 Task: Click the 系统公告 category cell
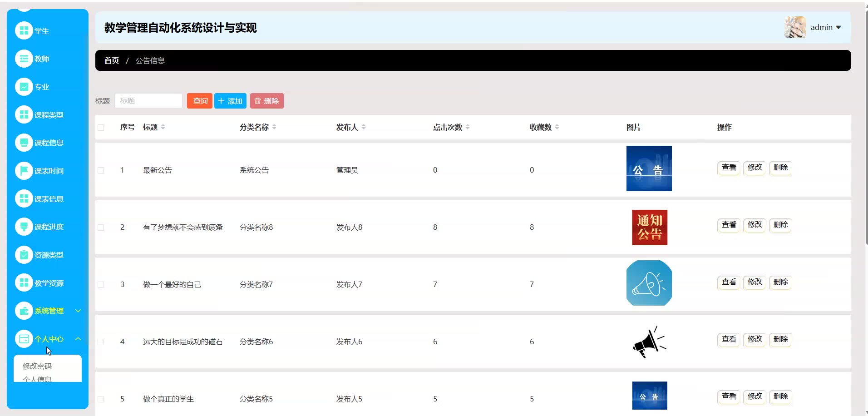(254, 170)
